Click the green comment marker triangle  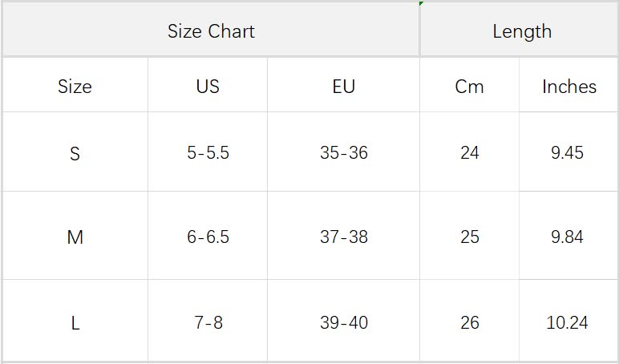(421, 4)
